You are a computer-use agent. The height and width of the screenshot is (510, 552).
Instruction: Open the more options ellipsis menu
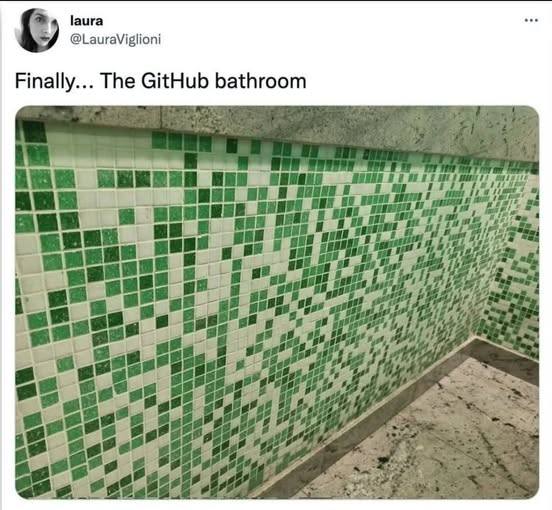click(531, 20)
